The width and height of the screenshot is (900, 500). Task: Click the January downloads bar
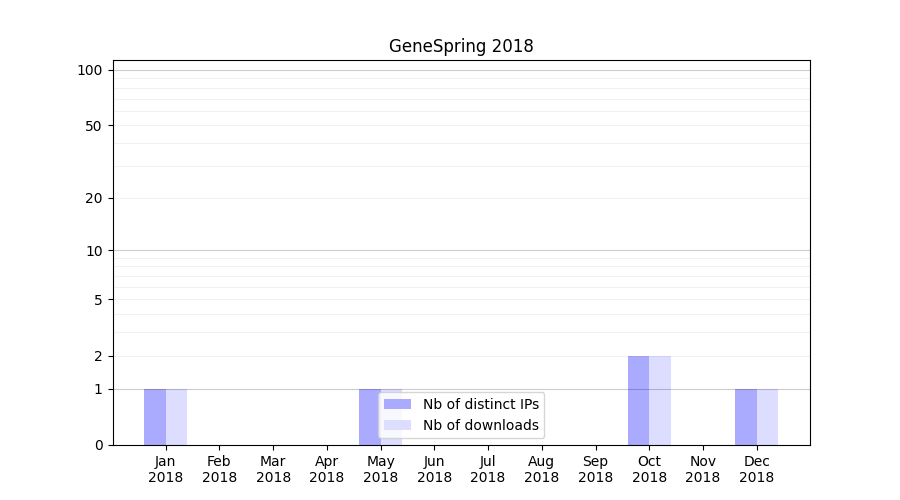pyautogui.click(x=176, y=417)
